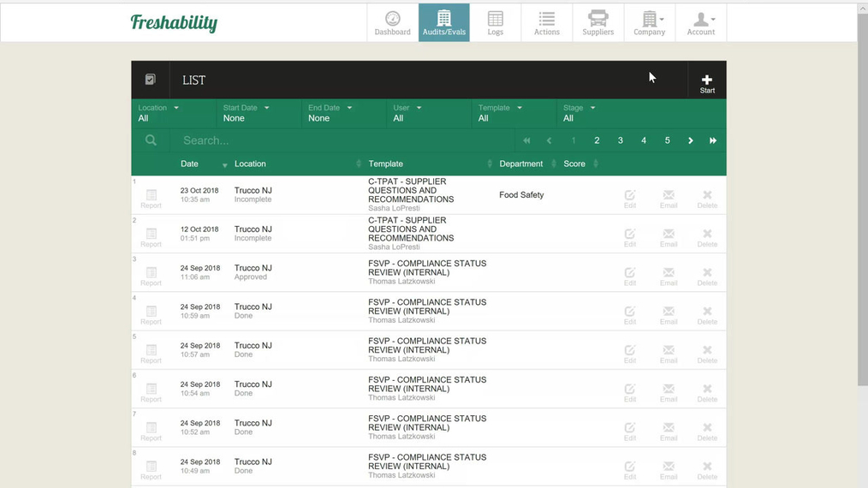Edit the 24 Sep 11:06 am audit
Viewport: 868px width, 488px height.
630,277
